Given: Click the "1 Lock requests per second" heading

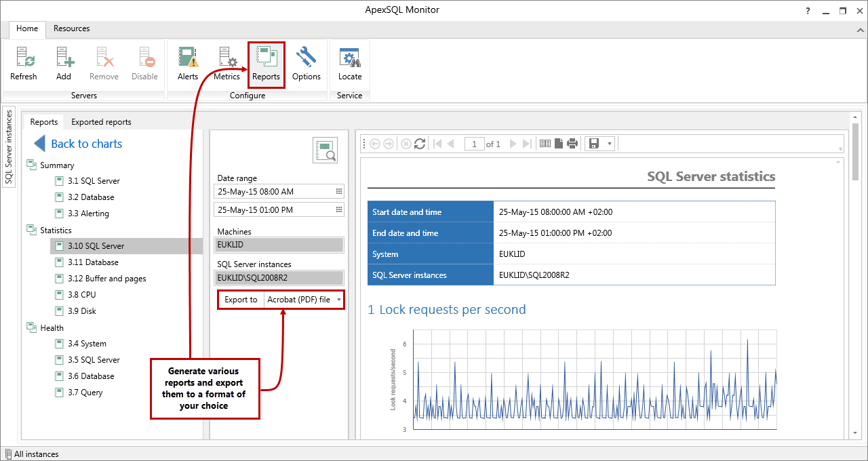Looking at the screenshot, I should point(447,310).
